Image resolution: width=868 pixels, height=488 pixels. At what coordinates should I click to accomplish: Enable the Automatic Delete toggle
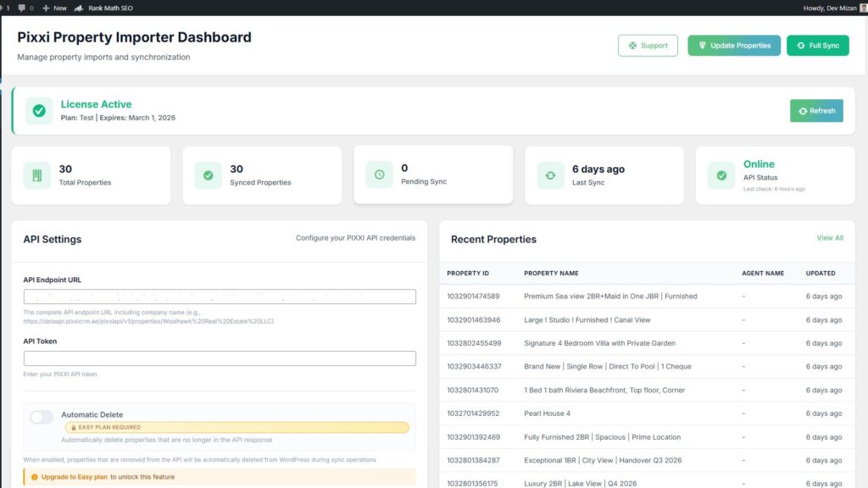42,417
